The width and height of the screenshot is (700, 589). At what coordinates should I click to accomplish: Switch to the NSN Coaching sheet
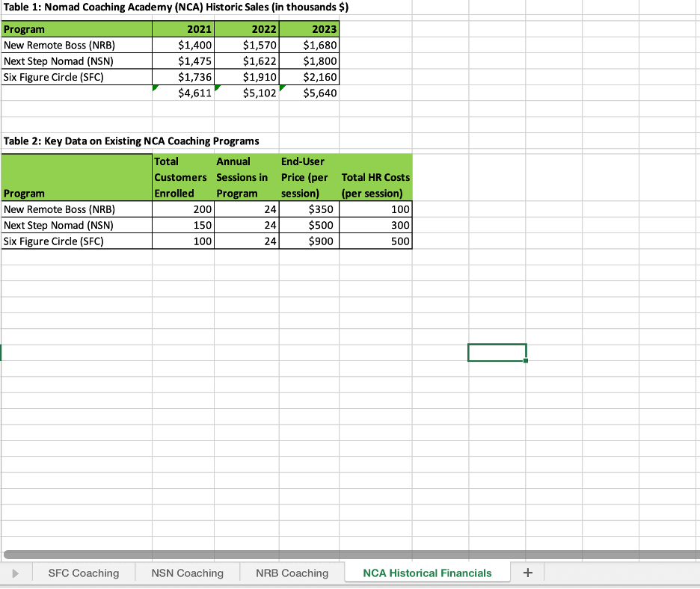(x=187, y=573)
